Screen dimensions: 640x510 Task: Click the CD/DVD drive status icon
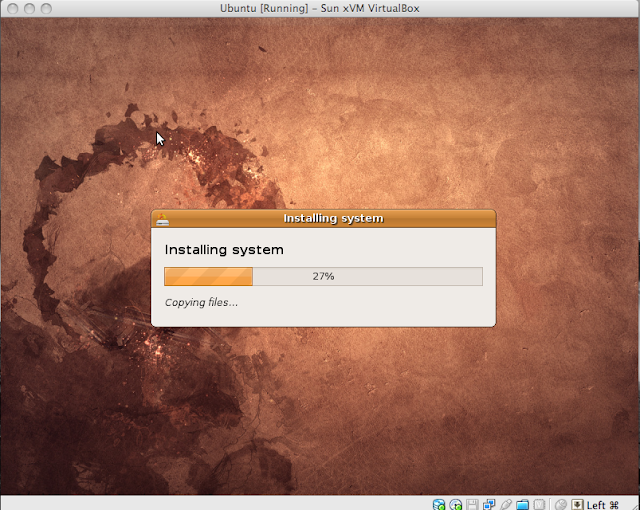(x=456, y=505)
